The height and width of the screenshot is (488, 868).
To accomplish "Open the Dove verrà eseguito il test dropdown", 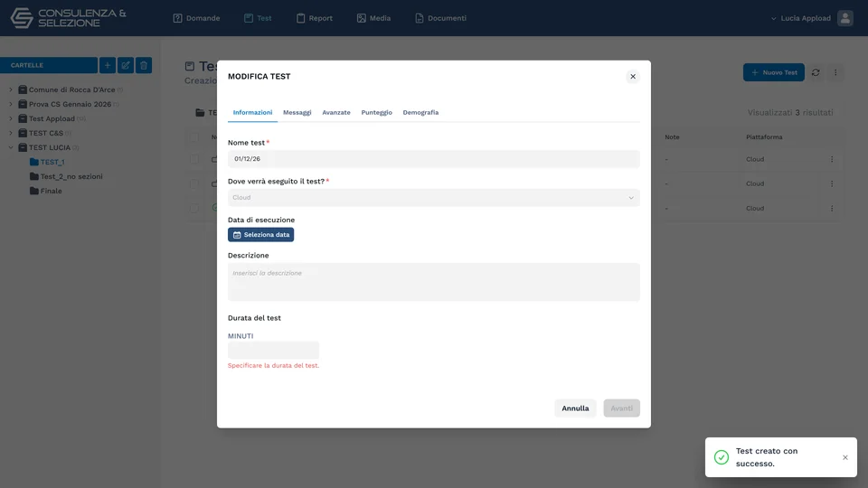I will 433,198.
